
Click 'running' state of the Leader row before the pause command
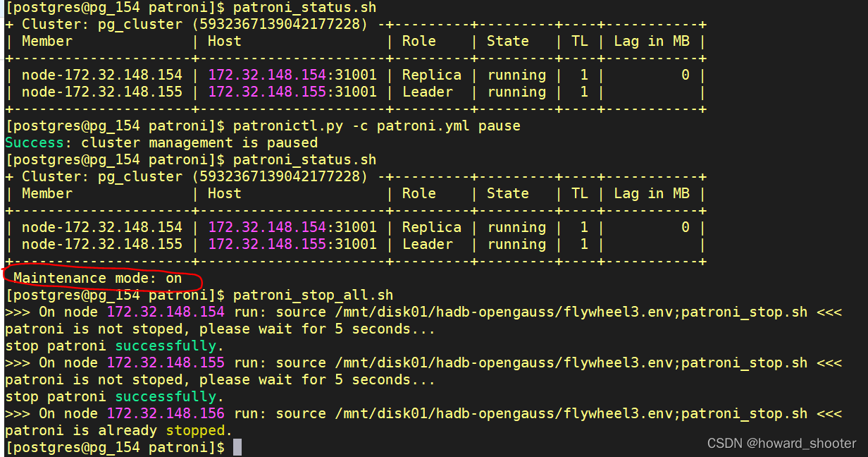point(516,92)
